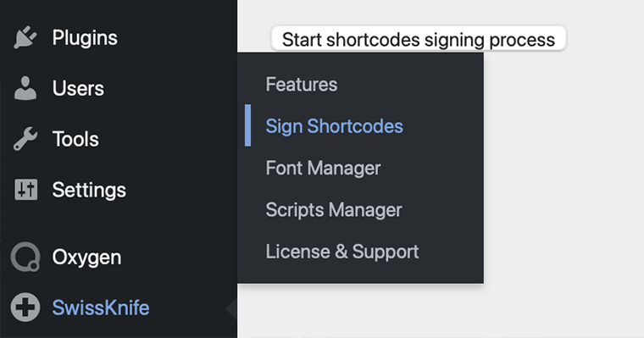The image size is (644, 338).
Task: Open the Tools text label in sidebar
Action: click(75, 139)
